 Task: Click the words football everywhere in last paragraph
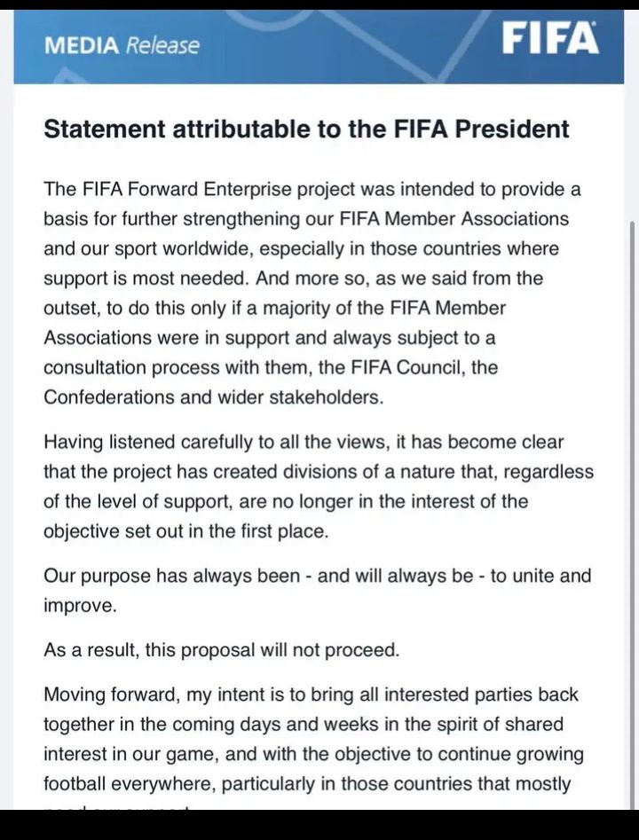[x=130, y=784]
